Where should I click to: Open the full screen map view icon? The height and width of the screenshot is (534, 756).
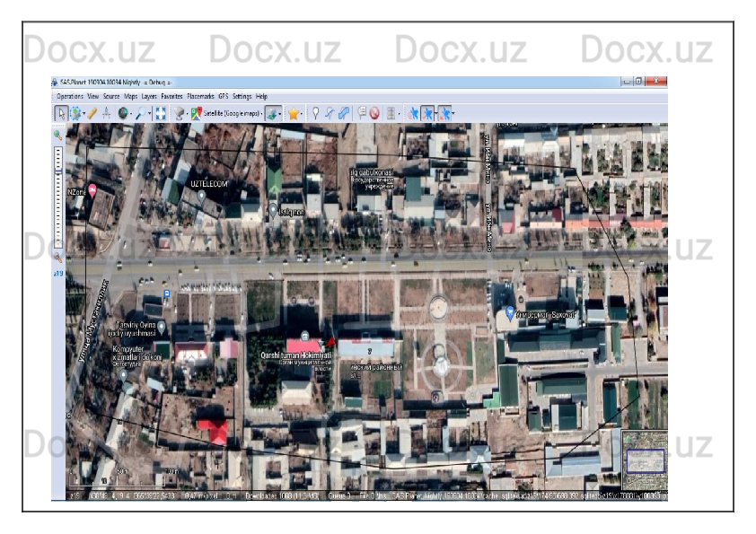point(161,113)
